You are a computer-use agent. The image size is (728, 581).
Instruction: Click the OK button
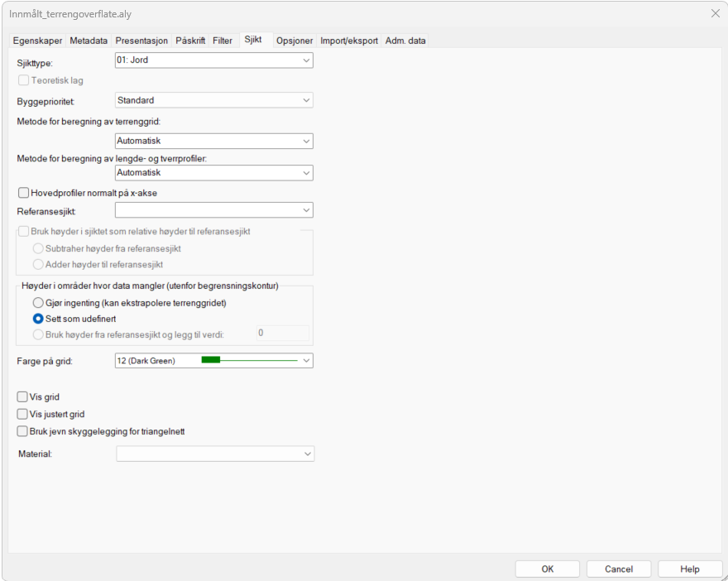547,569
